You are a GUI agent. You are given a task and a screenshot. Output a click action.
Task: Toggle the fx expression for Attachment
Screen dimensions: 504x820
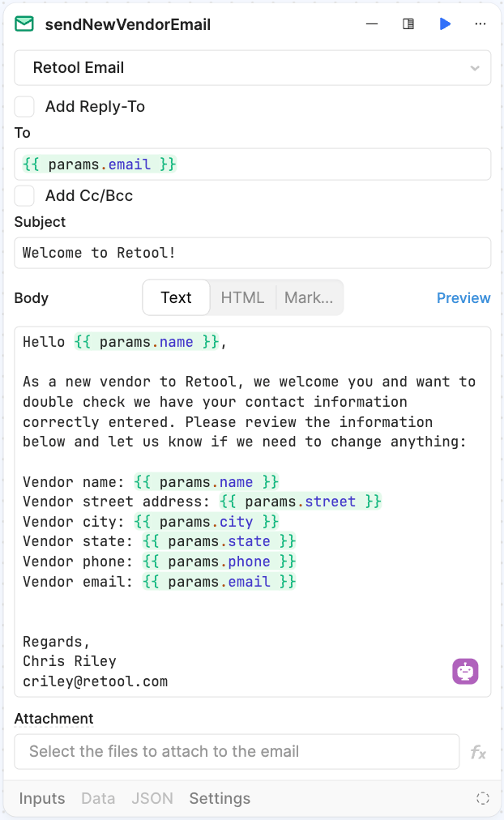click(478, 753)
